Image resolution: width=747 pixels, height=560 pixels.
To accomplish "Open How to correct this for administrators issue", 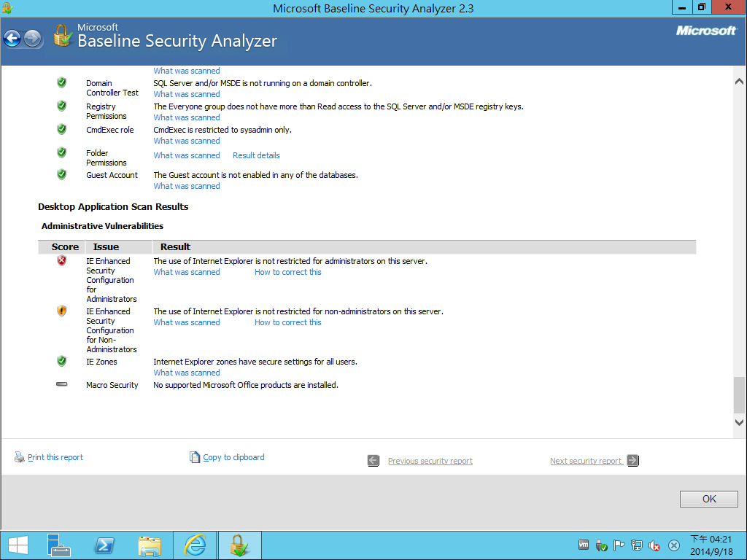I will click(287, 273).
